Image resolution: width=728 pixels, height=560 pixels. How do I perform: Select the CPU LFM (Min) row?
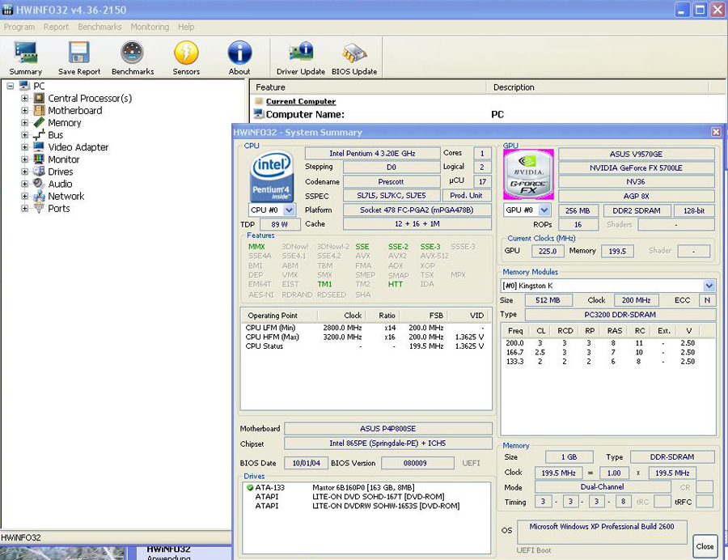coord(366,328)
